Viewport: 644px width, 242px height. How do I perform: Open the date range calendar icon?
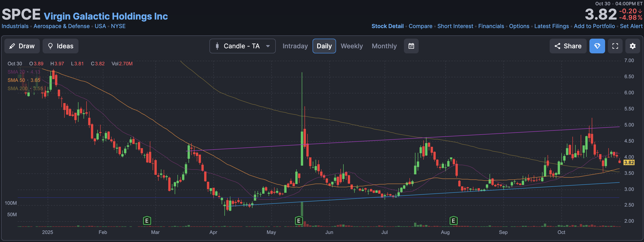[411, 46]
